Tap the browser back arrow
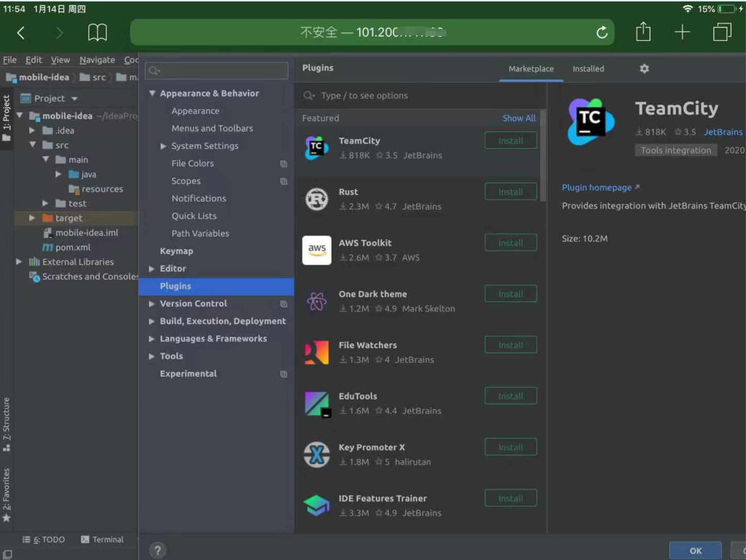The width and height of the screenshot is (746, 560). point(21,33)
